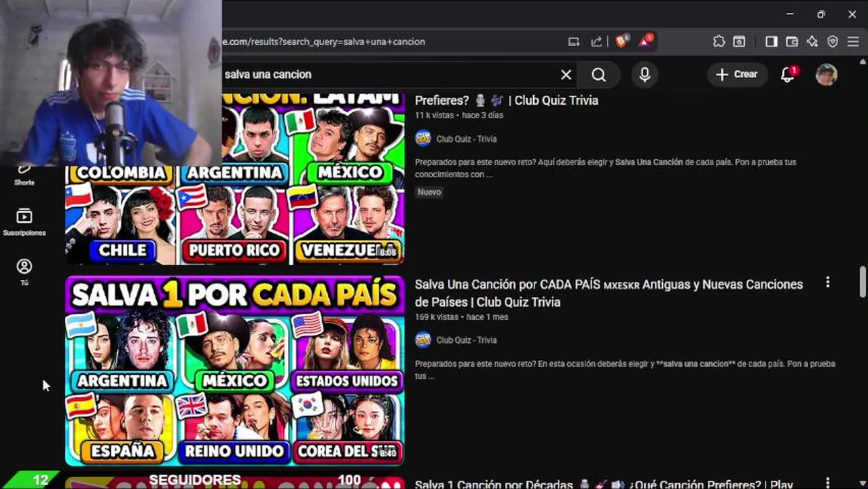Open the Salva 1 por Cada País thumbnail
This screenshot has height=489, width=868.
tap(235, 371)
